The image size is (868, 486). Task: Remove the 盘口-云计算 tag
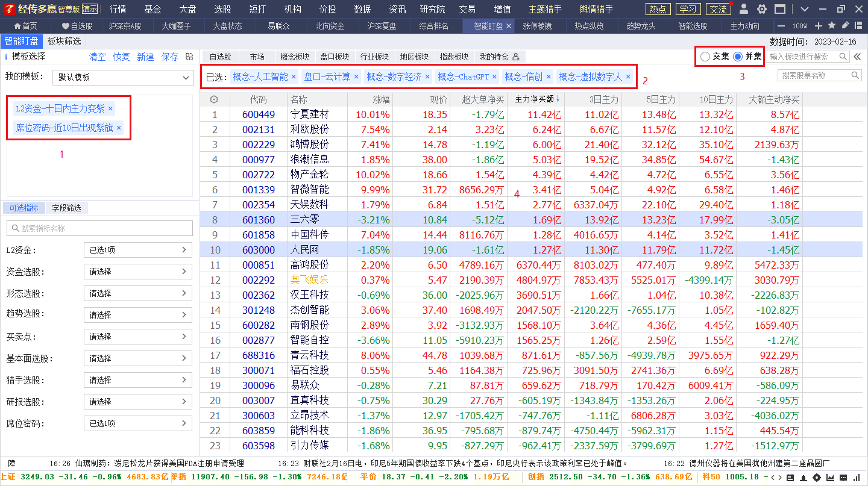(356, 76)
